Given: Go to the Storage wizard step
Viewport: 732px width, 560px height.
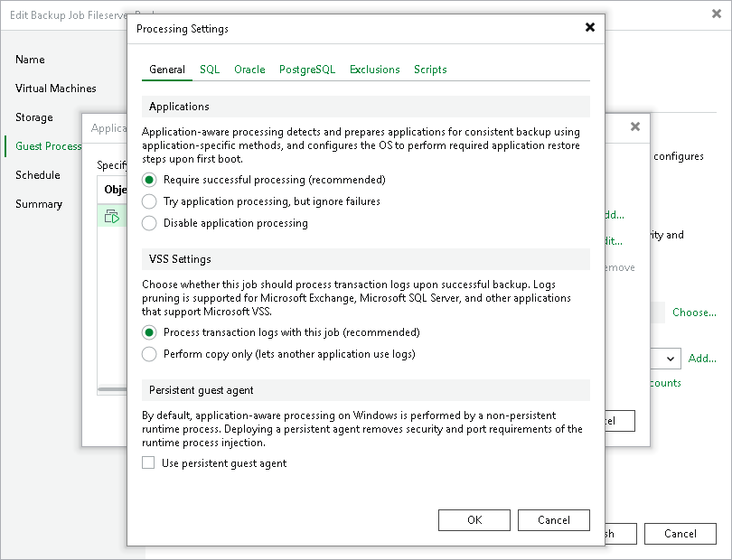Looking at the screenshot, I should 34,117.
